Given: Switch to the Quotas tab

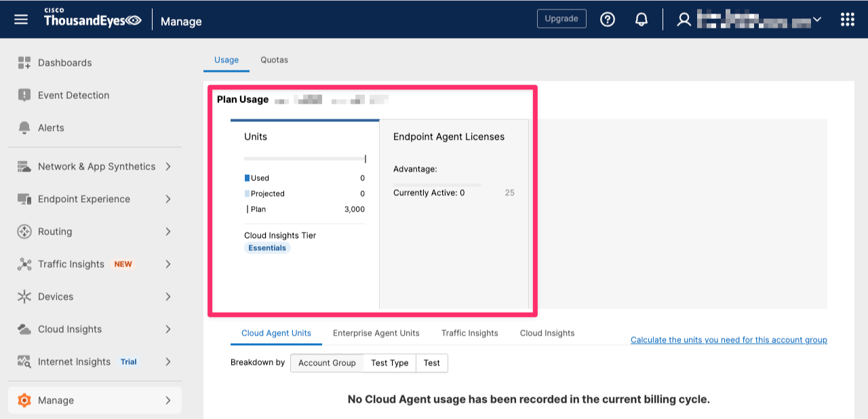Looking at the screenshot, I should tap(275, 60).
